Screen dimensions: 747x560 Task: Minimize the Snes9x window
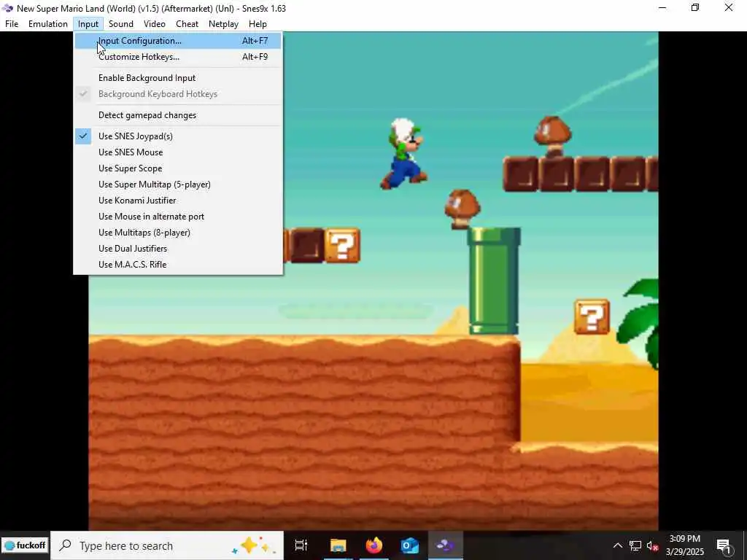coord(662,8)
